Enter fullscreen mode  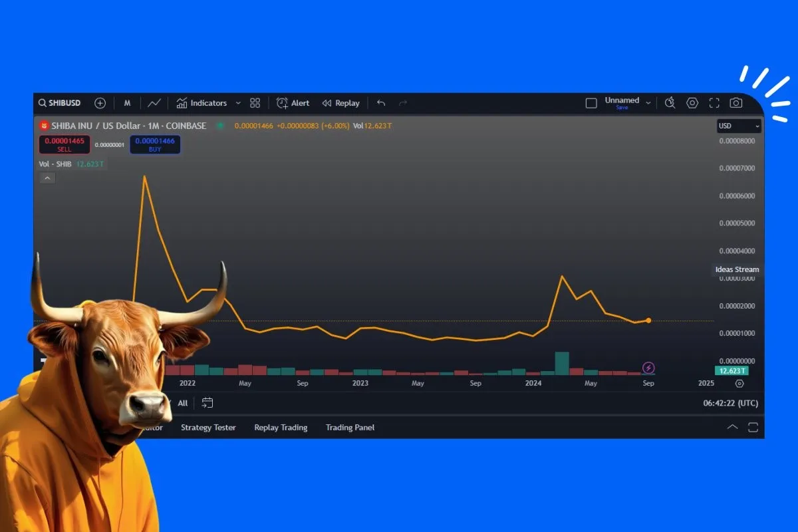pos(714,103)
